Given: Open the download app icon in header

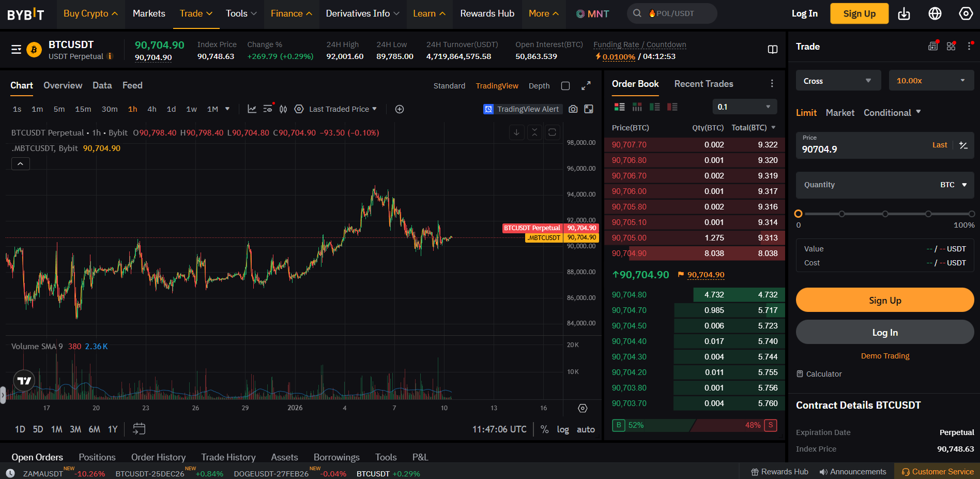Looking at the screenshot, I should (x=904, y=14).
